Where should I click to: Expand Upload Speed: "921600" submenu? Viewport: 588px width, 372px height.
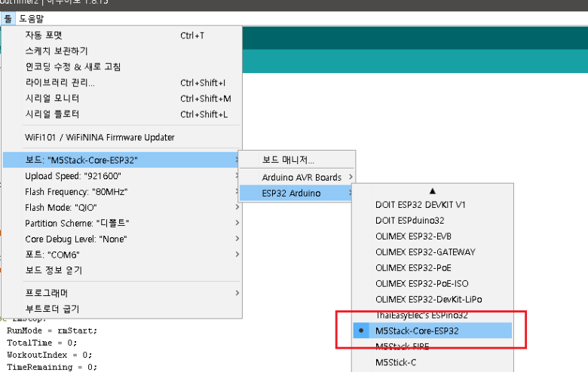tap(122, 175)
